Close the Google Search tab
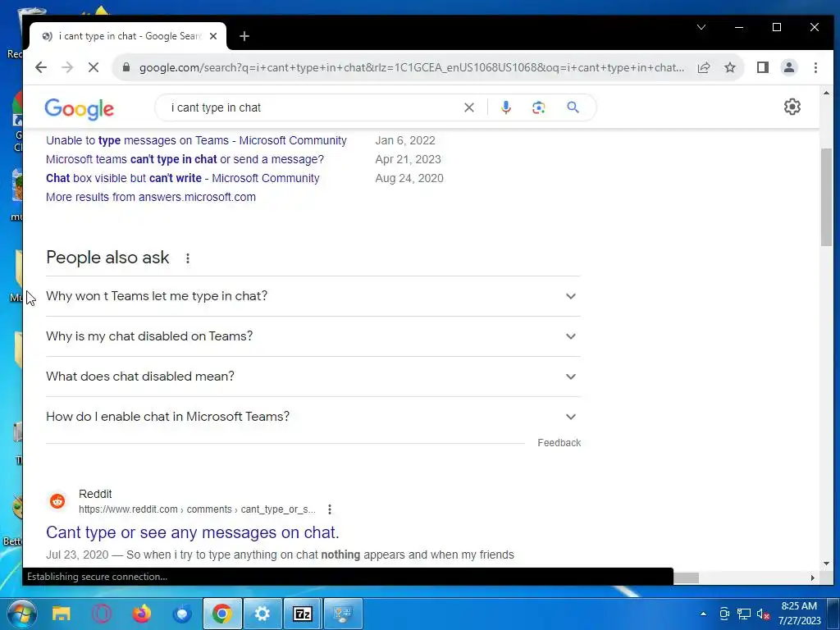Image resolution: width=840 pixels, height=630 pixels. 213,36
